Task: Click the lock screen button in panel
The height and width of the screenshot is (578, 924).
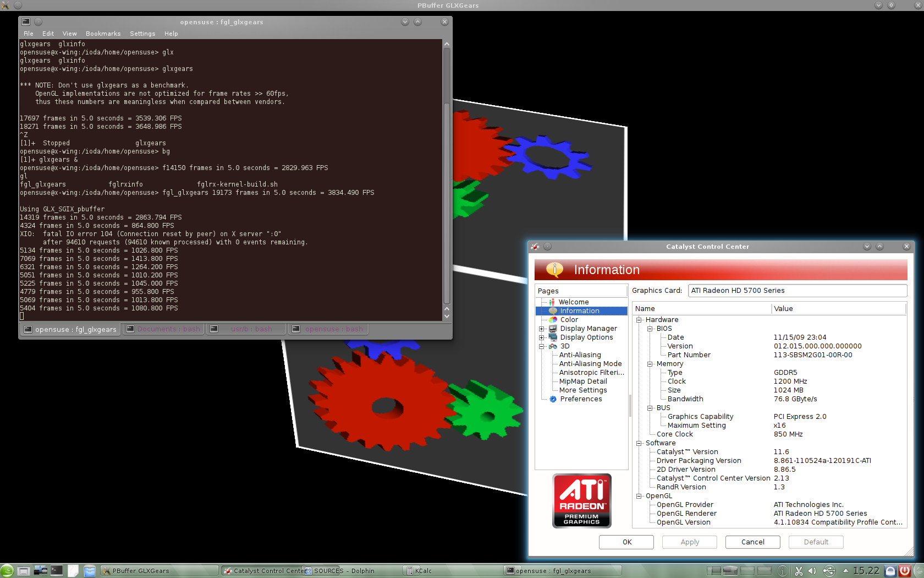Action: click(x=890, y=571)
